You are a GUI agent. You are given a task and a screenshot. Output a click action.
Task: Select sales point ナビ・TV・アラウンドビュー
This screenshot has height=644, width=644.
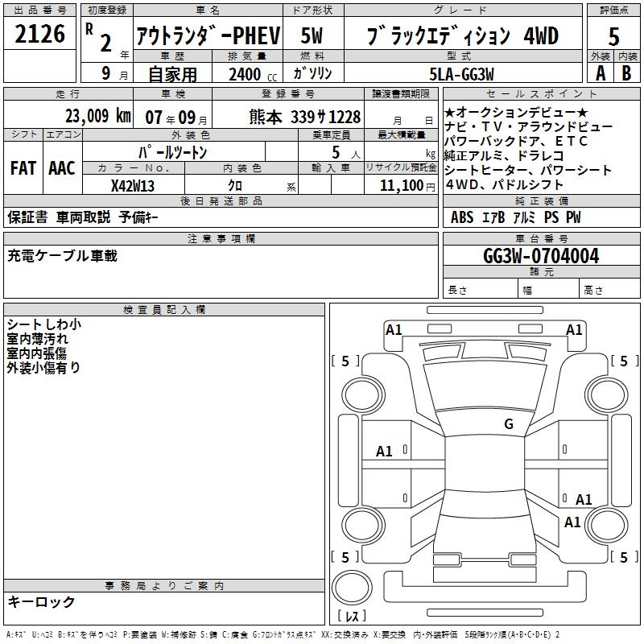[x=528, y=126]
